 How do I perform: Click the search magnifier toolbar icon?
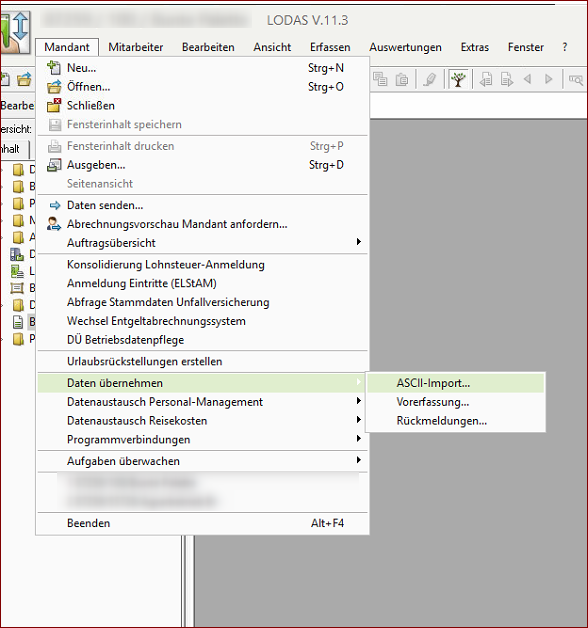point(576,80)
